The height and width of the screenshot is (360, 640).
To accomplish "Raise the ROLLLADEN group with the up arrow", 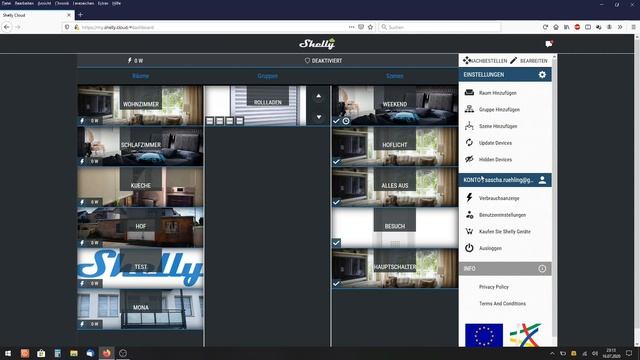I will coord(319,96).
